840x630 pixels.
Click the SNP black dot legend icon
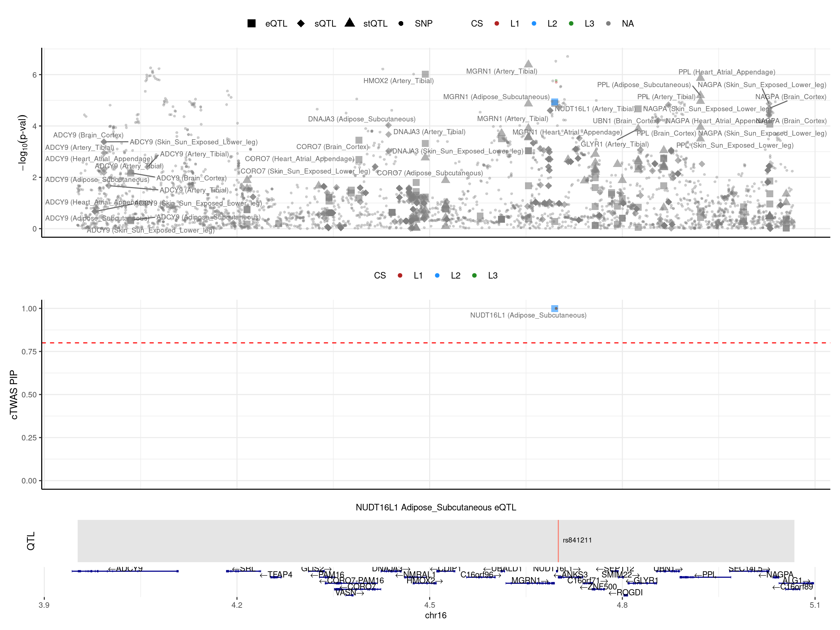[x=401, y=24]
